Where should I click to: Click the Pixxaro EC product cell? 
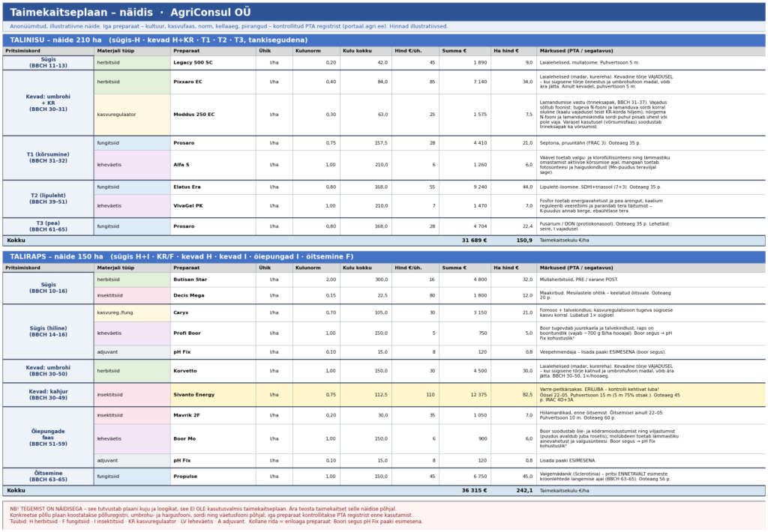click(213, 82)
